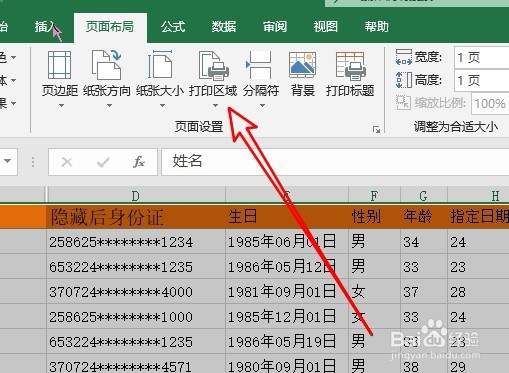
Task: Click the Background (背景) picture icon
Action: tap(302, 65)
